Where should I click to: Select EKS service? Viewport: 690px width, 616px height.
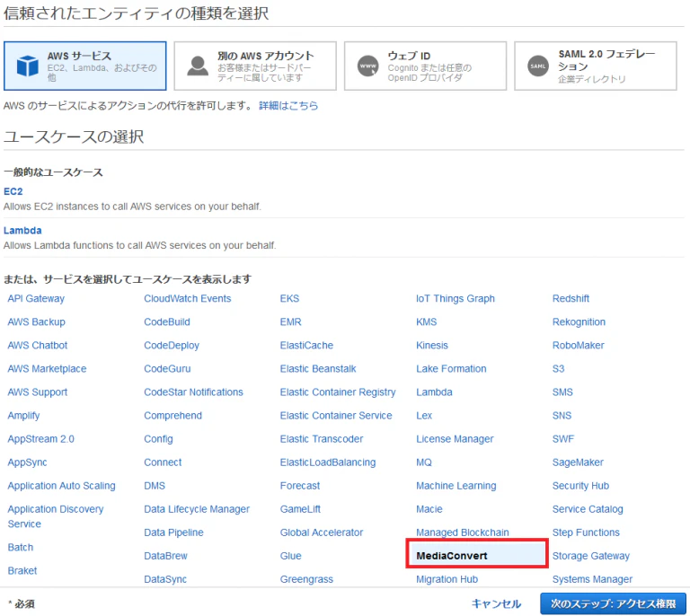[289, 298]
